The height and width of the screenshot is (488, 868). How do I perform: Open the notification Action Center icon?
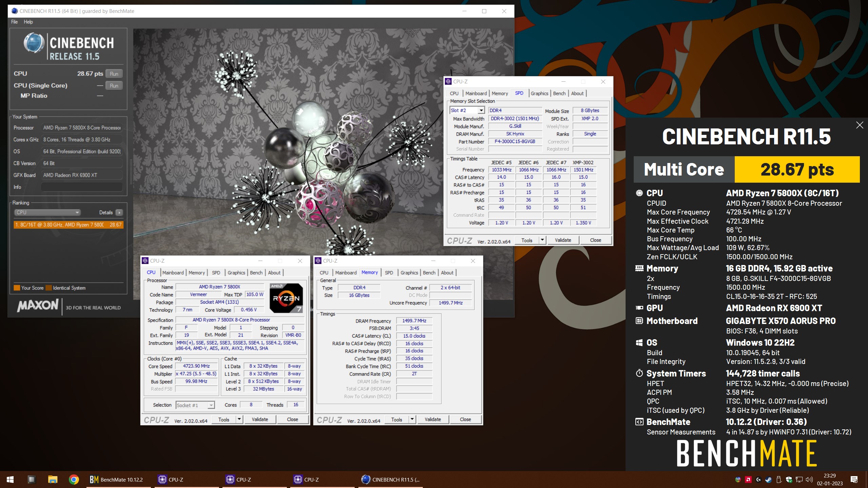(854, 480)
